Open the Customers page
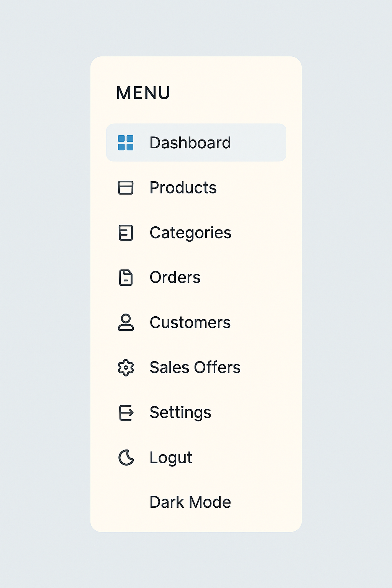This screenshot has width=392, height=588. (190, 323)
